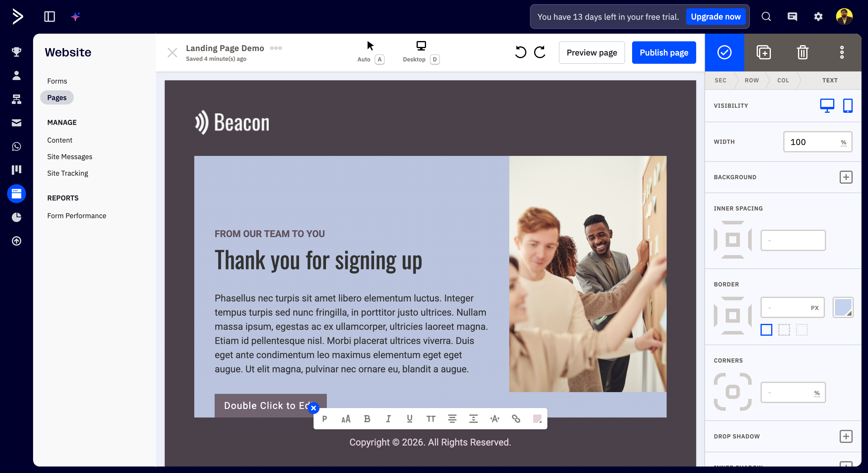Toggle underline formatting

(409, 419)
